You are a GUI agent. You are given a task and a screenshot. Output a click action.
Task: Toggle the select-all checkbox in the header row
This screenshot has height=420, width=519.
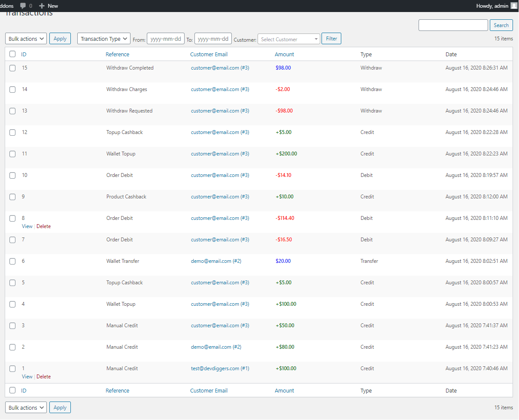point(12,54)
